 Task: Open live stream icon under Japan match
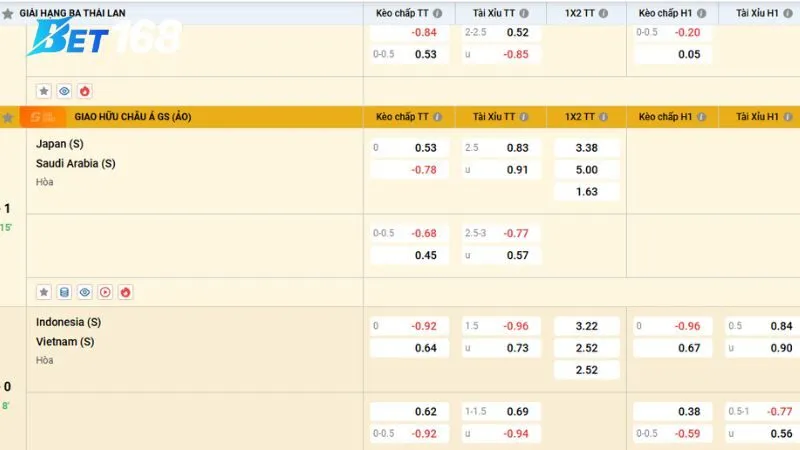pos(105,292)
